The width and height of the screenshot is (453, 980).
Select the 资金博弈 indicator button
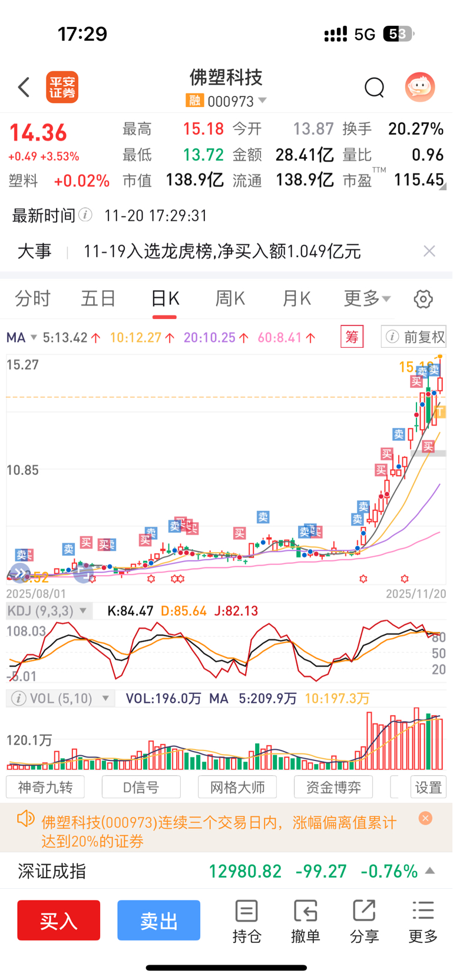click(x=333, y=787)
